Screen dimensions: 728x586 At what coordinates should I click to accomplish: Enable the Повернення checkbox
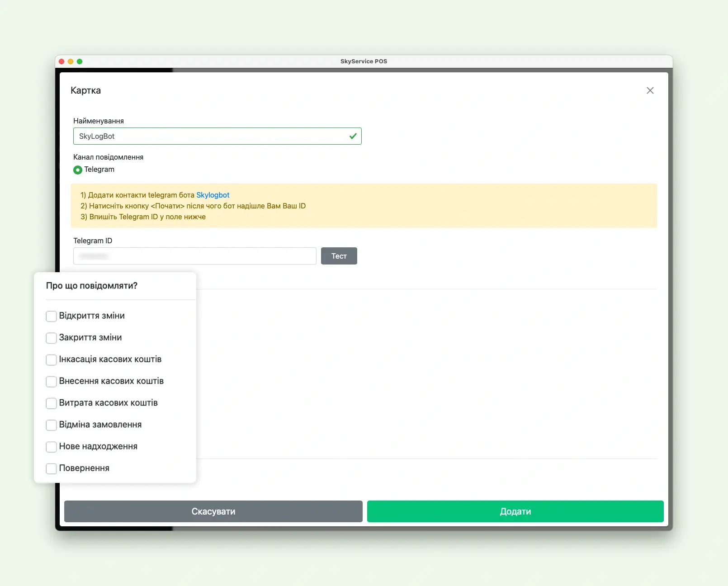coord(52,468)
